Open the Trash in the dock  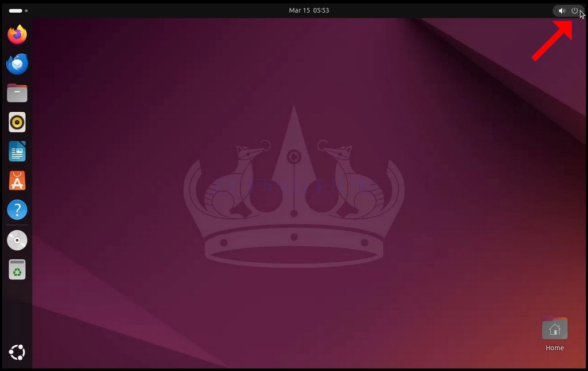click(x=17, y=270)
